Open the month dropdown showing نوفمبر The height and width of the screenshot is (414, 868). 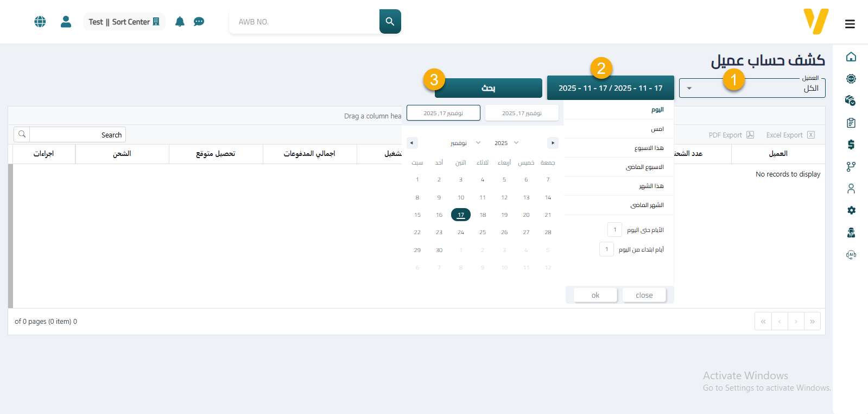pos(465,143)
